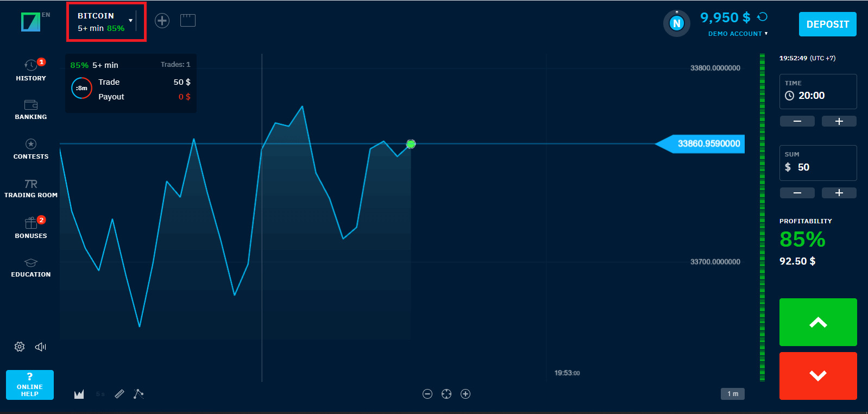The image size is (868, 414).
Task: Click the blue DEPOSIT button
Action: [827, 24]
